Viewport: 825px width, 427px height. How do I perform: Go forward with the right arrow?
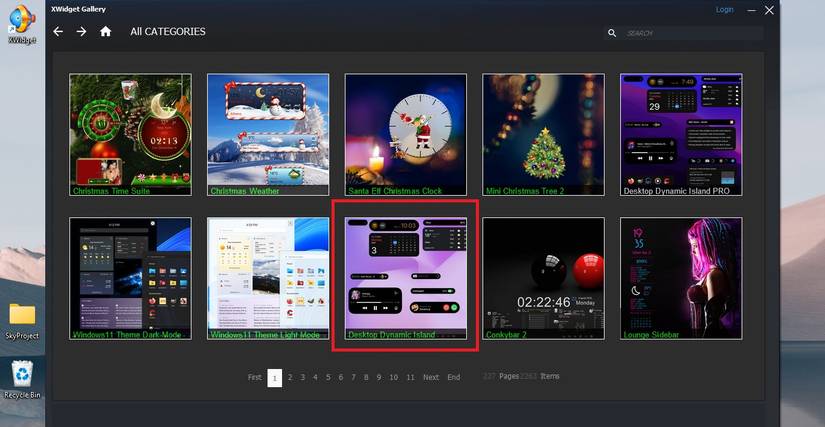click(82, 32)
